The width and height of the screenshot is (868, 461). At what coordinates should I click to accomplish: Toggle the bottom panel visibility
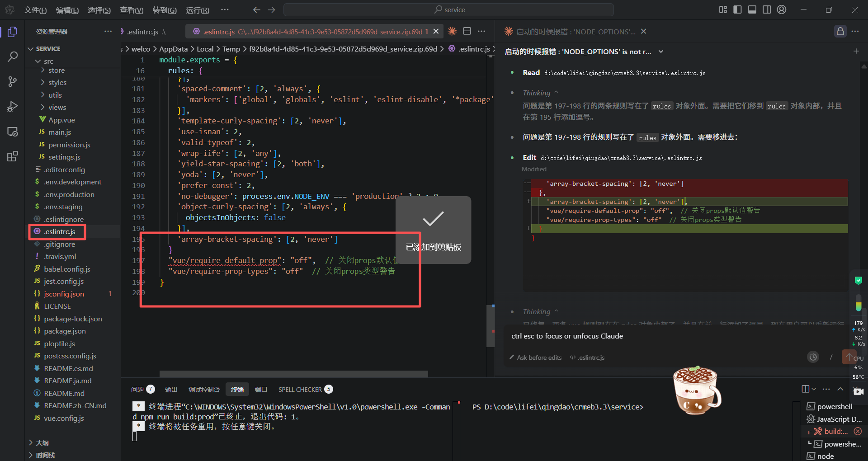[x=752, y=9]
